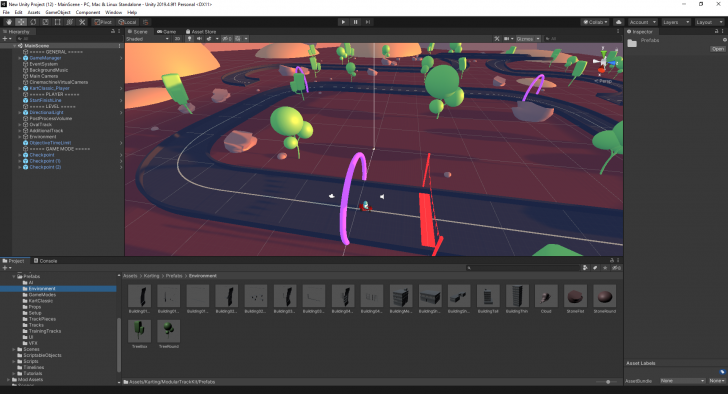The image size is (728, 394).
Task: Select the combined Transform tool
Action: 70,22
